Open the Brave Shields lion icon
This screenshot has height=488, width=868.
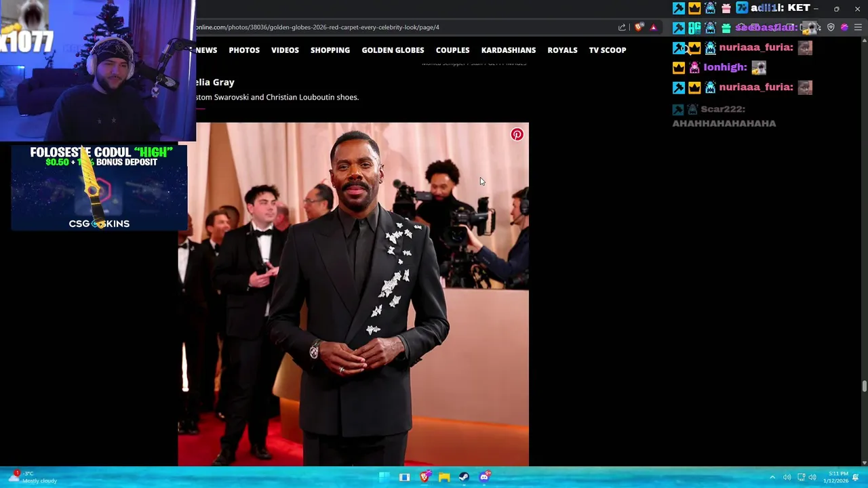(x=639, y=27)
